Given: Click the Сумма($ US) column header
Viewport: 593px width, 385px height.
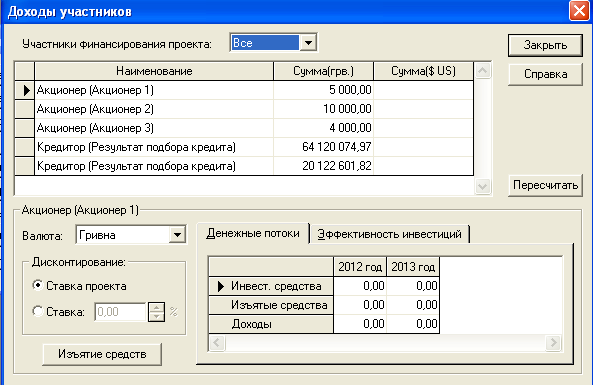Looking at the screenshot, I should click(x=424, y=71).
